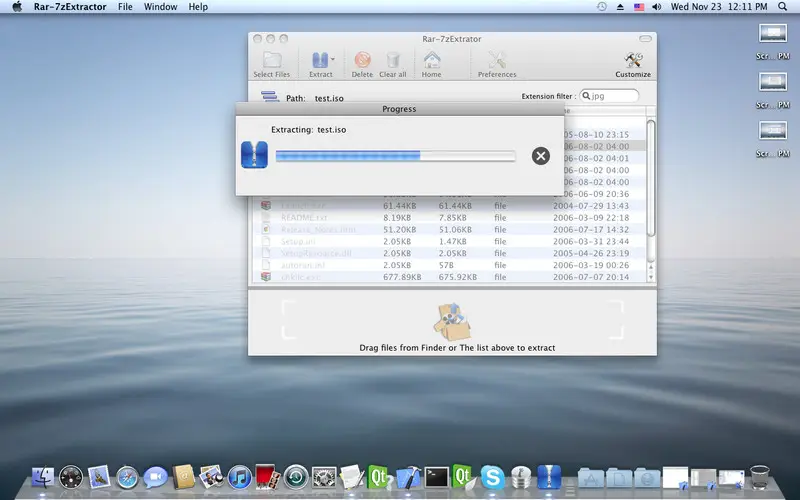
Task: Click the Time Machine menu bar icon
Action: click(x=602, y=7)
